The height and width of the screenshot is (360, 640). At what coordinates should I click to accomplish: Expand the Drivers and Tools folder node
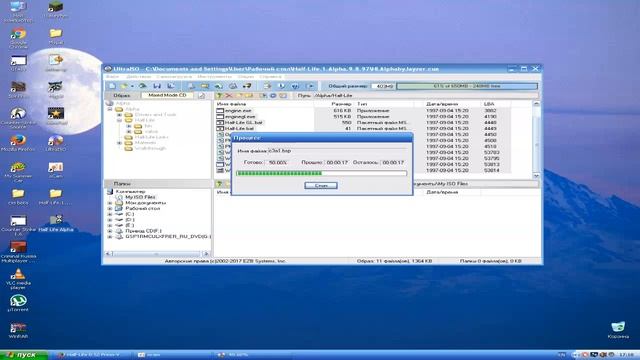pyautogui.click(x=120, y=115)
